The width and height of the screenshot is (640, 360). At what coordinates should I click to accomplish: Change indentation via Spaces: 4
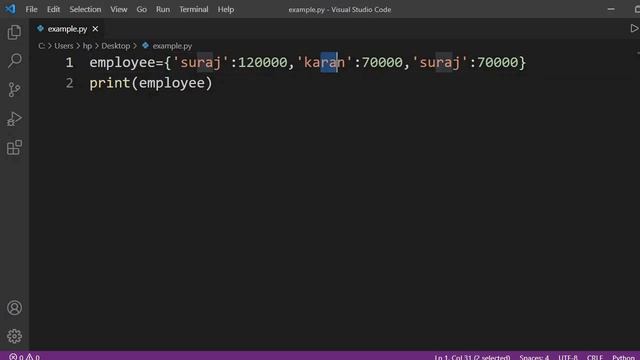534,357
